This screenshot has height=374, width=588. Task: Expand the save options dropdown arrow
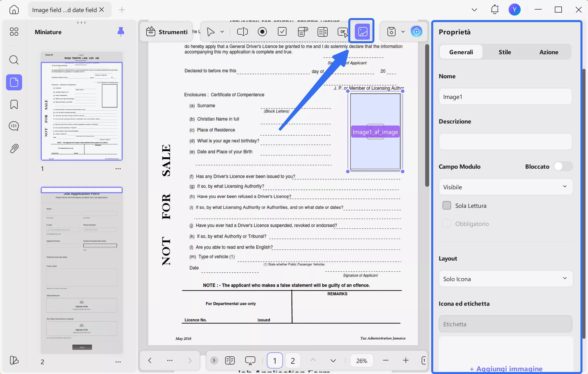403,32
